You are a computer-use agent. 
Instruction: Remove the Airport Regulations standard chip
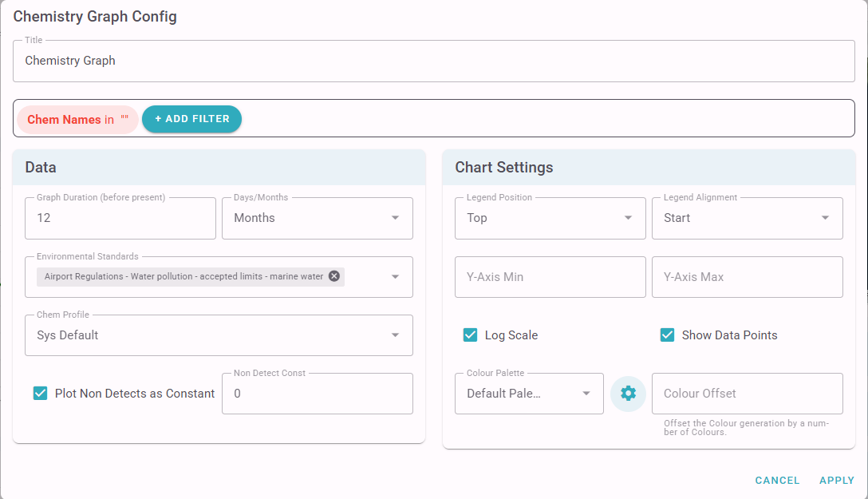click(334, 276)
